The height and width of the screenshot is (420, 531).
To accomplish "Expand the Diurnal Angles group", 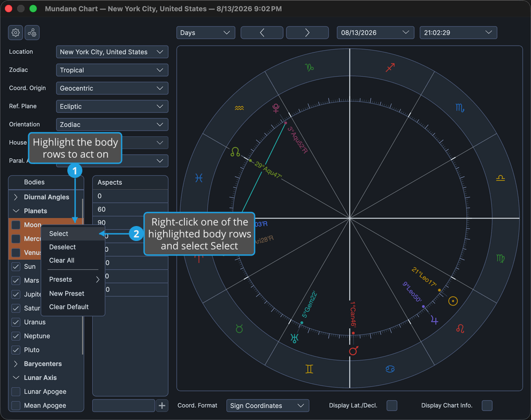I will coord(16,197).
